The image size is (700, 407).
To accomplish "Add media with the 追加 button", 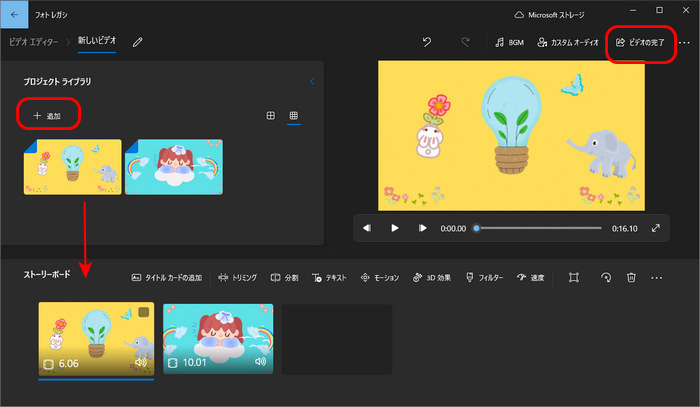I will 47,116.
